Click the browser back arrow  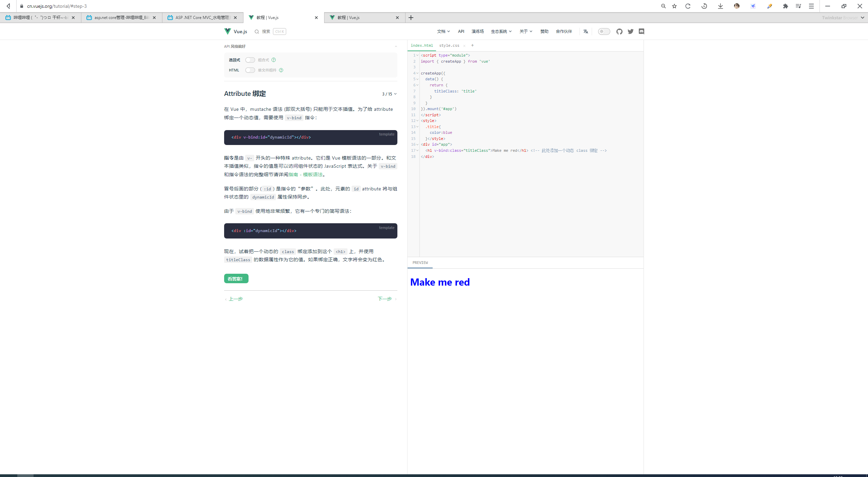[8, 6]
